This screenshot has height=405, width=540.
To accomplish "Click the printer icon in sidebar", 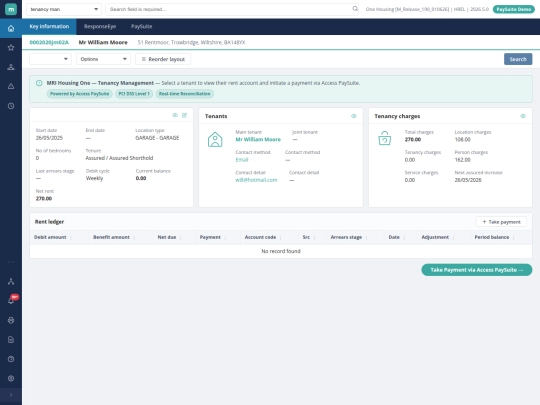I will pos(11,320).
